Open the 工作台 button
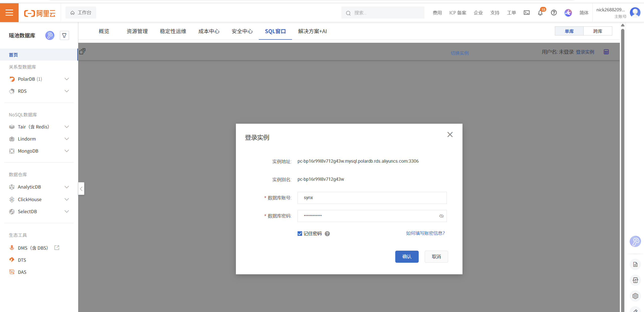644x312 pixels. pos(81,13)
